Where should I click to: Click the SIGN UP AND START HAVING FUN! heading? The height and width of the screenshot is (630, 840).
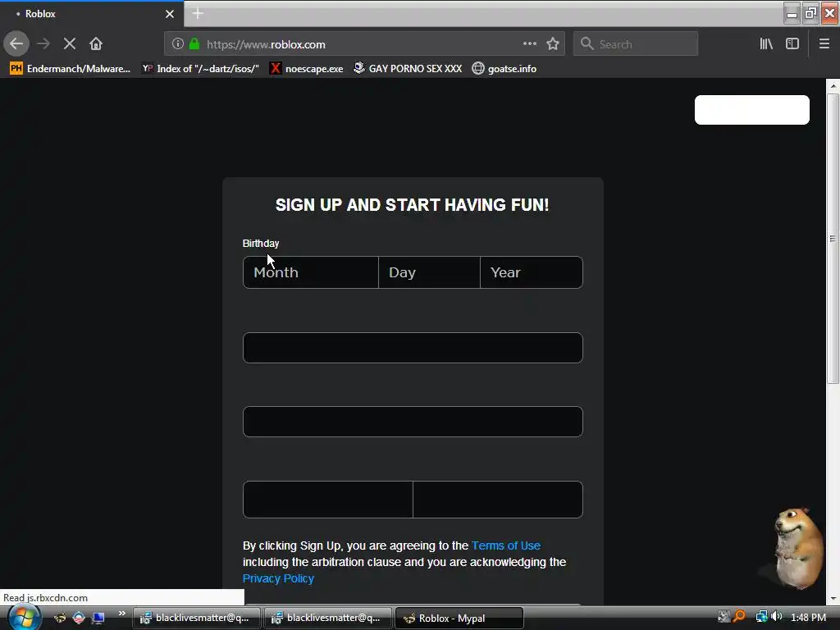(x=412, y=204)
